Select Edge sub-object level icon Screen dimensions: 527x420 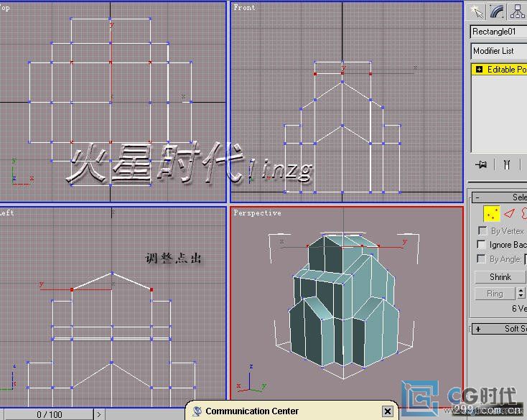[510, 214]
